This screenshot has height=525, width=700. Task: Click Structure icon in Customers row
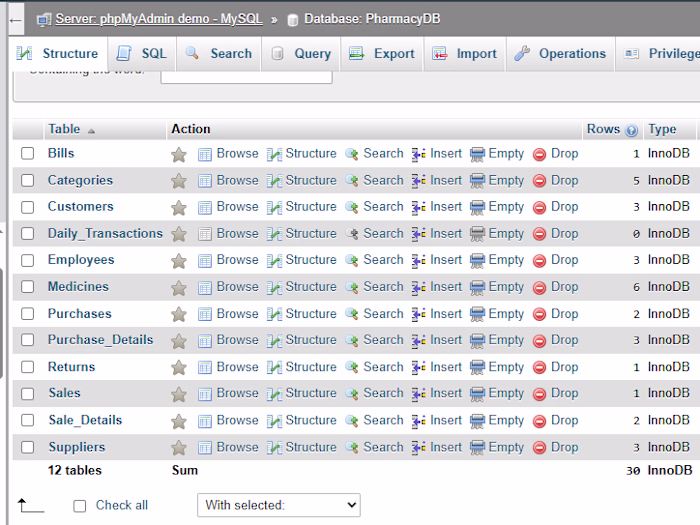tap(274, 208)
